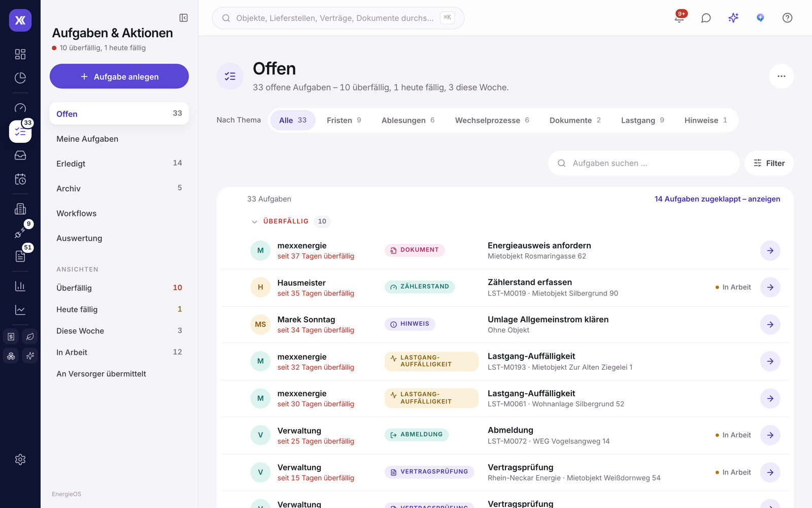Open calendar clock icon in left rail
This screenshot has width=812, height=508.
click(20, 179)
